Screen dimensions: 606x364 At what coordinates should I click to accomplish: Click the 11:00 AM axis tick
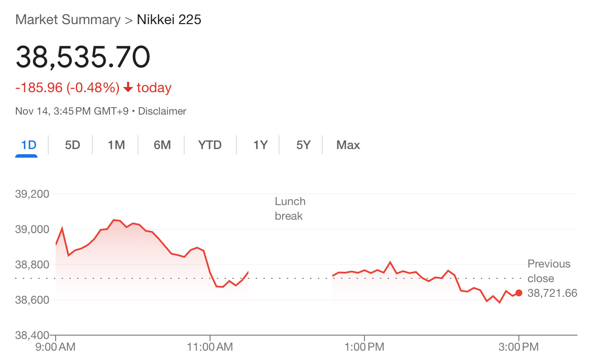point(210,347)
